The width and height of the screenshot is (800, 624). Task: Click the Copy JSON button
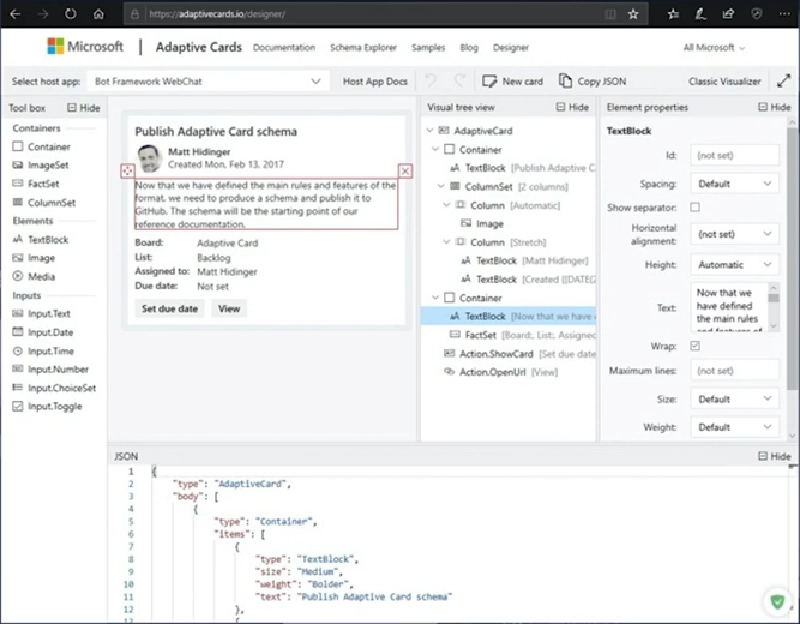593,81
